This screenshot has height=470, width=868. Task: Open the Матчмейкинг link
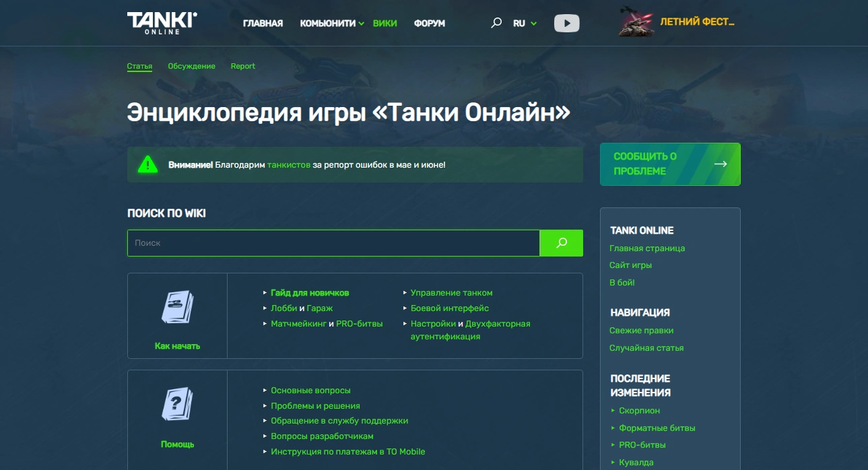[x=298, y=324]
